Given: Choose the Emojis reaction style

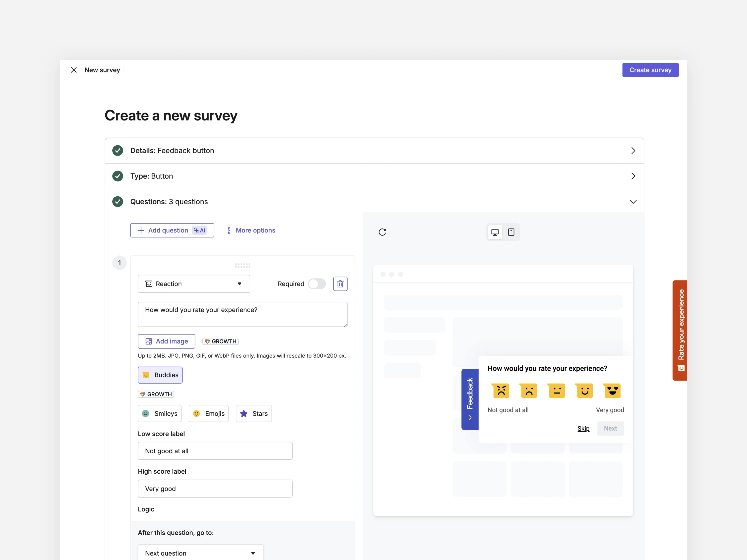Looking at the screenshot, I should click(x=209, y=413).
